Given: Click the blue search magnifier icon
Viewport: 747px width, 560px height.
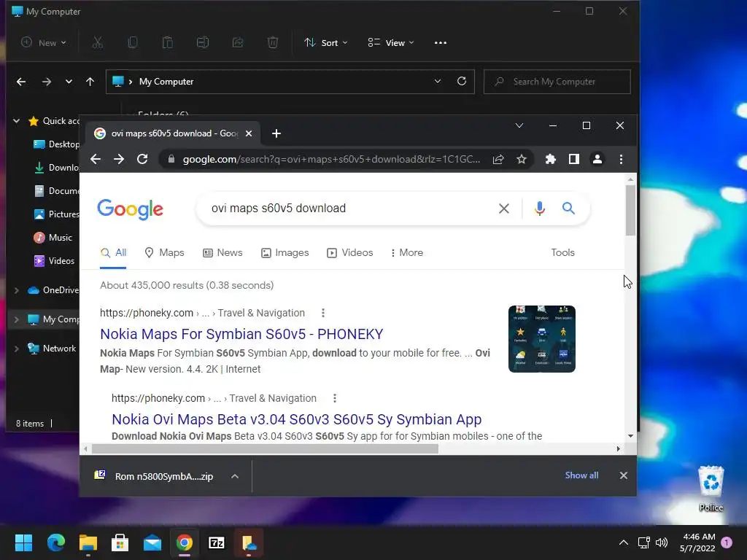Looking at the screenshot, I should pyautogui.click(x=568, y=208).
